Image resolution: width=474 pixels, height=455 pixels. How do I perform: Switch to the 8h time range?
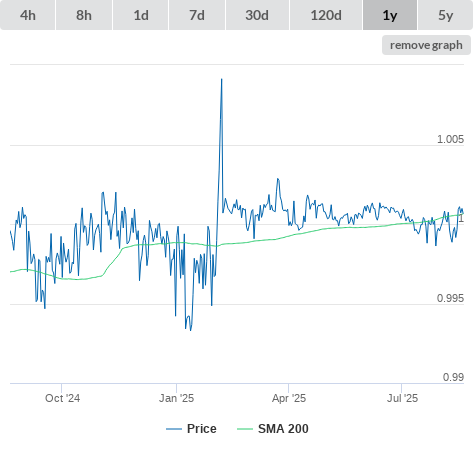84,15
